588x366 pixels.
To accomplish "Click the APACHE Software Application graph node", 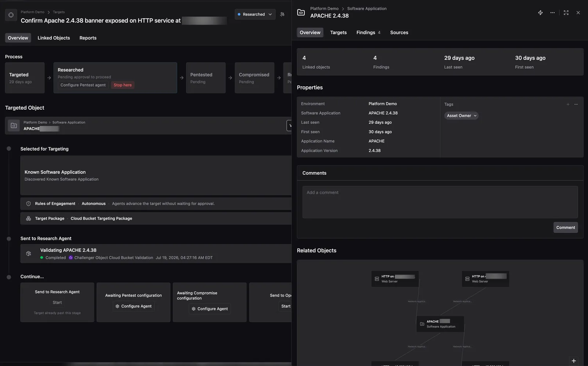I will tap(440, 324).
